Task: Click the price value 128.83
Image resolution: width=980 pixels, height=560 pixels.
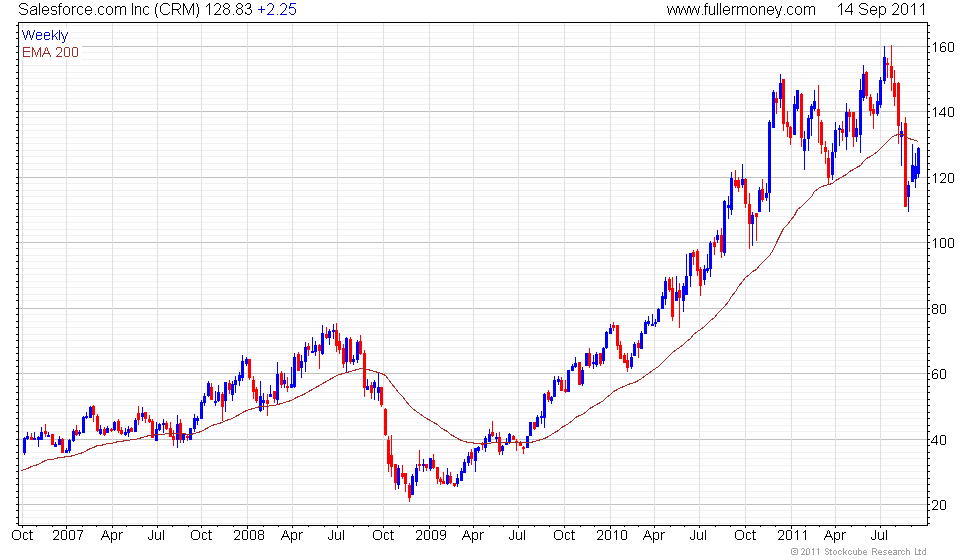Action: [x=228, y=10]
